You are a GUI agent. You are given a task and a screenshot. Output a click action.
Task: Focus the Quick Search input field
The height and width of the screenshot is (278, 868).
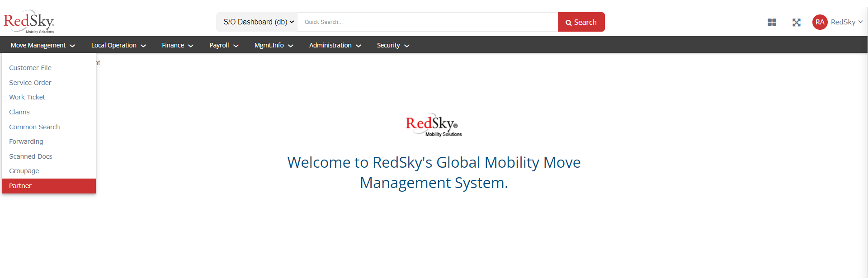[427, 22]
